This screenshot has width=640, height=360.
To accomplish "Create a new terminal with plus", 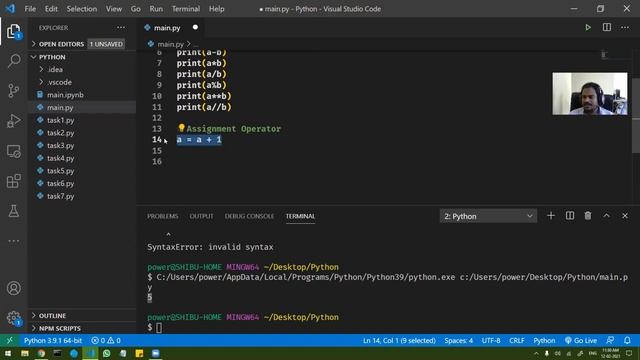I will click(x=551, y=216).
